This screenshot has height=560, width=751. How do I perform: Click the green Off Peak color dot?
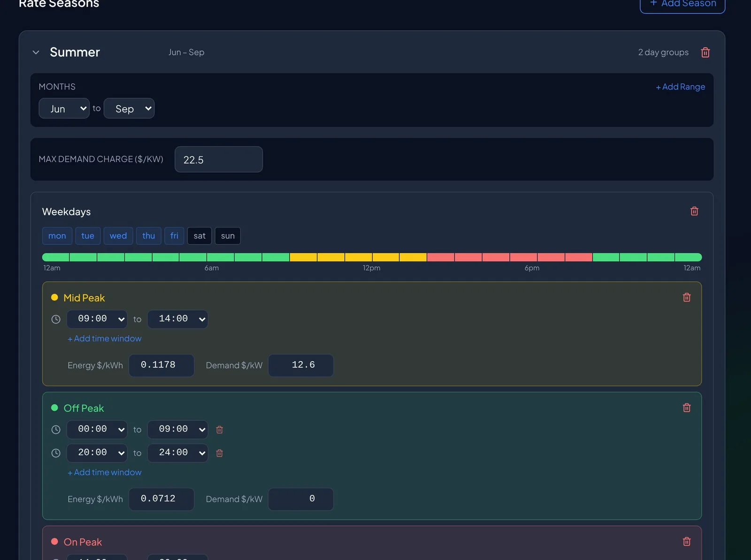tap(54, 408)
